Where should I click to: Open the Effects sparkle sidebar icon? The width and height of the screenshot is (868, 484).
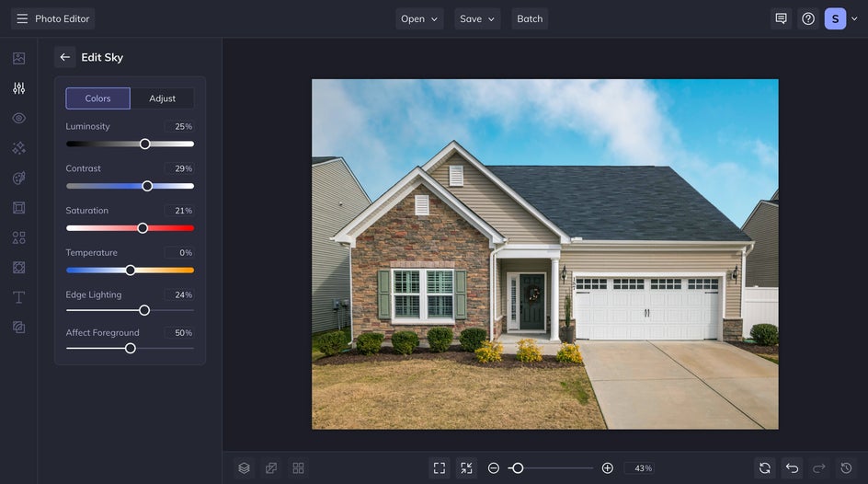[x=18, y=148]
